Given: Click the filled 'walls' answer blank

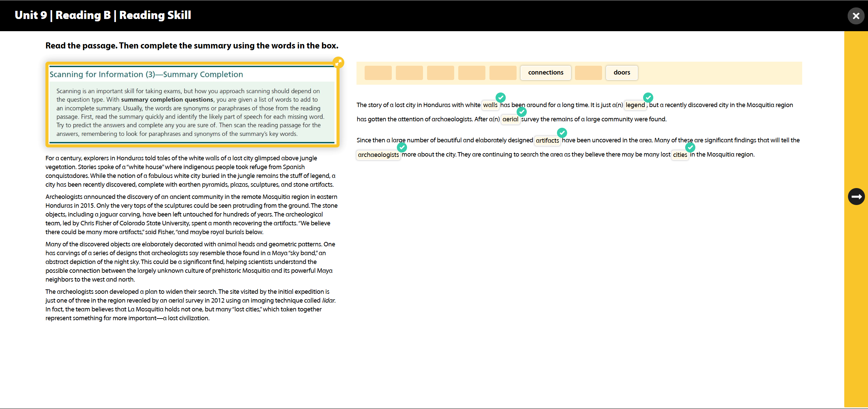Looking at the screenshot, I should [x=490, y=105].
